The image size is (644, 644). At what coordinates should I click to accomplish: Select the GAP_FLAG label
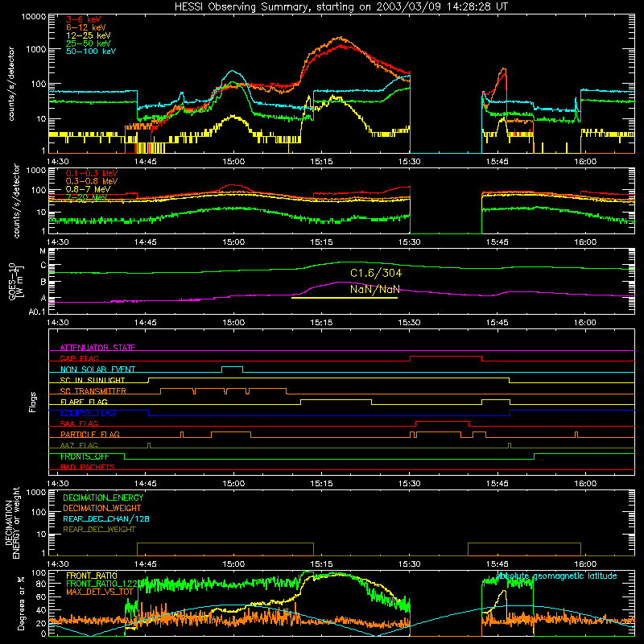tap(80, 358)
